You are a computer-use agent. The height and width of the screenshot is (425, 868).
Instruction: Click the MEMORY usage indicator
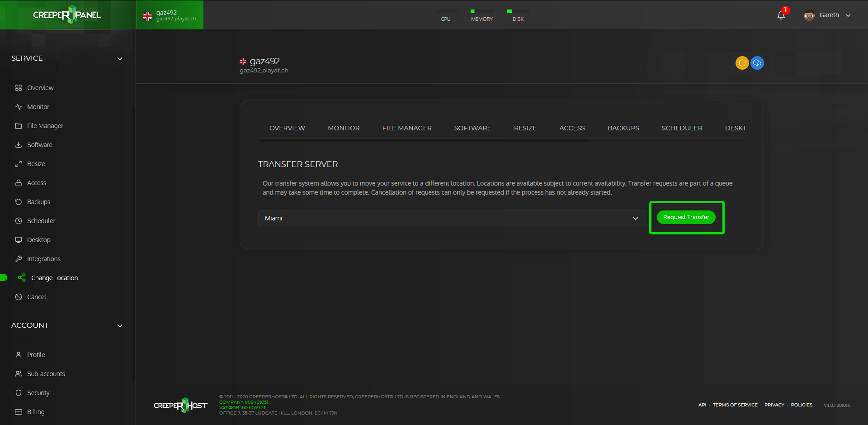pyautogui.click(x=482, y=15)
